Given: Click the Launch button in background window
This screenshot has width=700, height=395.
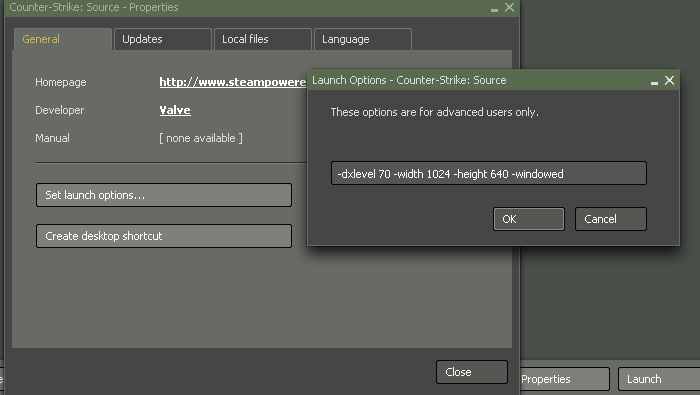Looking at the screenshot, I should pyautogui.click(x=659, y=379).
